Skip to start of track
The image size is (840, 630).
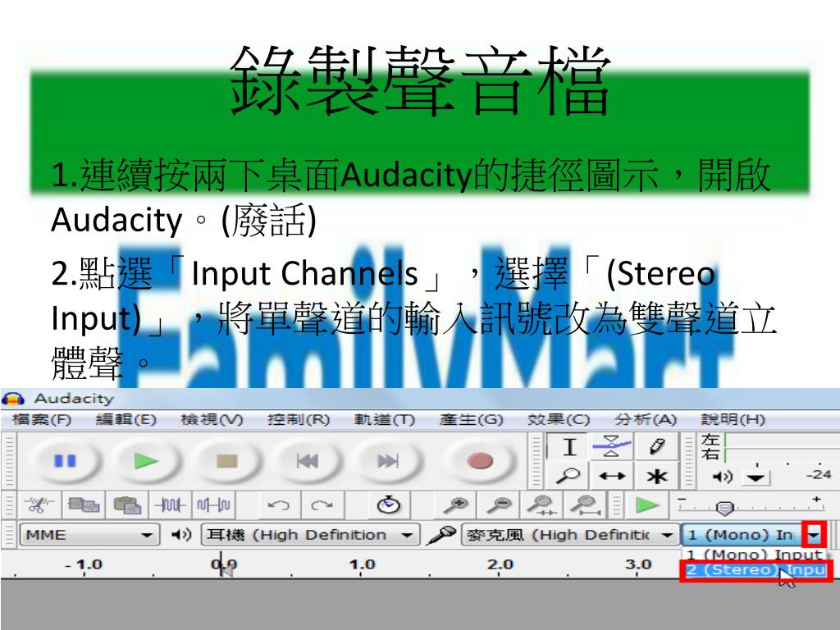pyautogui.click(x=308, y=461)
